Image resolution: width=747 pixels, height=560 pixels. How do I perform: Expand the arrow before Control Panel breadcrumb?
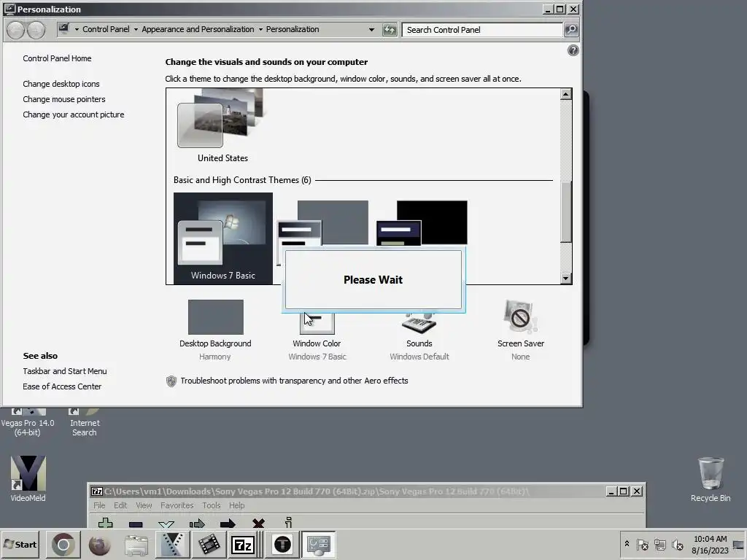coord(76,29)
